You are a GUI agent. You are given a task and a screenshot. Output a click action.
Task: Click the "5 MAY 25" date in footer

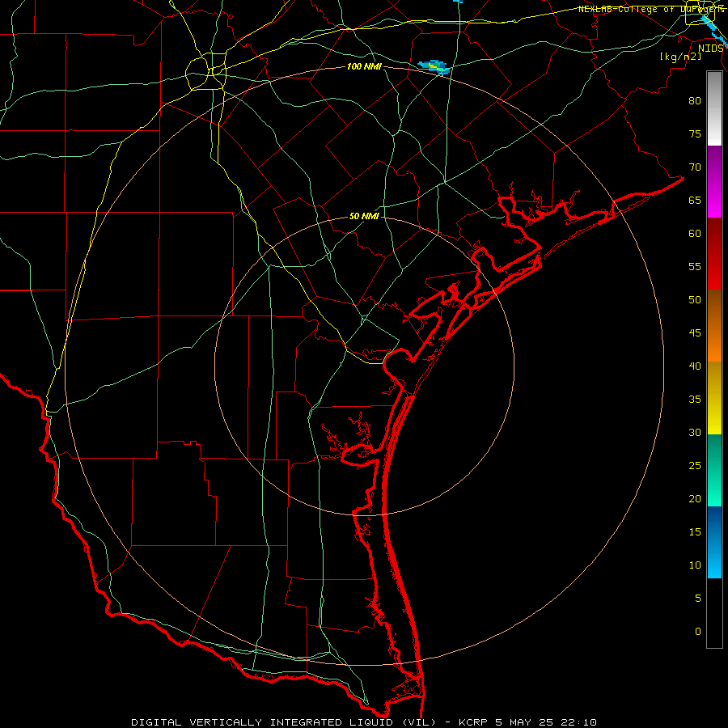click(525, 722)
